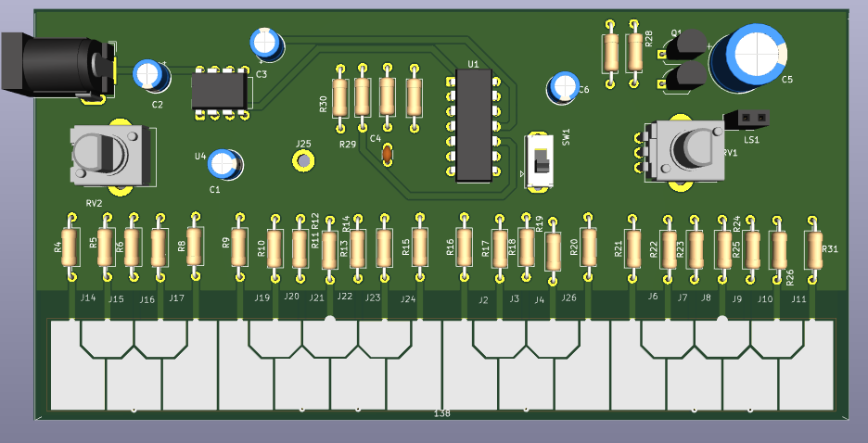Select the large C5 electrolytic capacitor
This screenshot has height=443, width=868.
(753, 57)
